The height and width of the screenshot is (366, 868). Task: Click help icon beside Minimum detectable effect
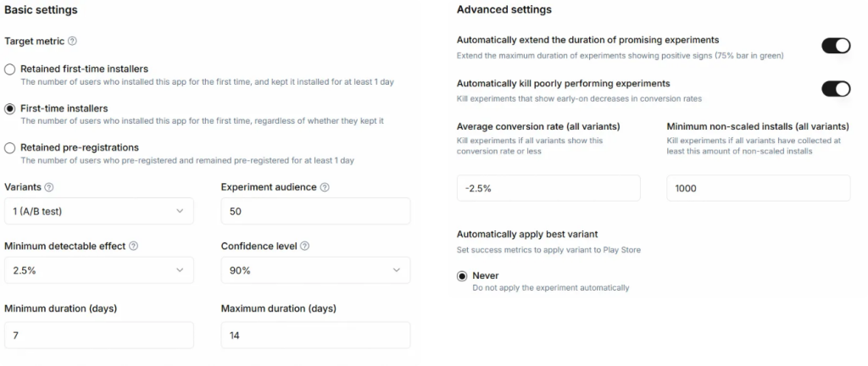134,247
